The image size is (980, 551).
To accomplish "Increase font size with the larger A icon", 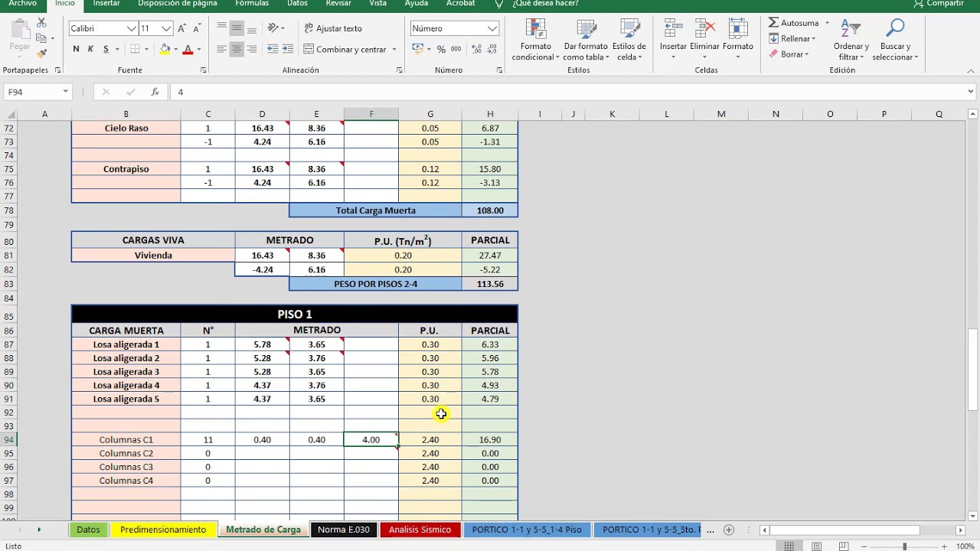I will coord(182,28).
